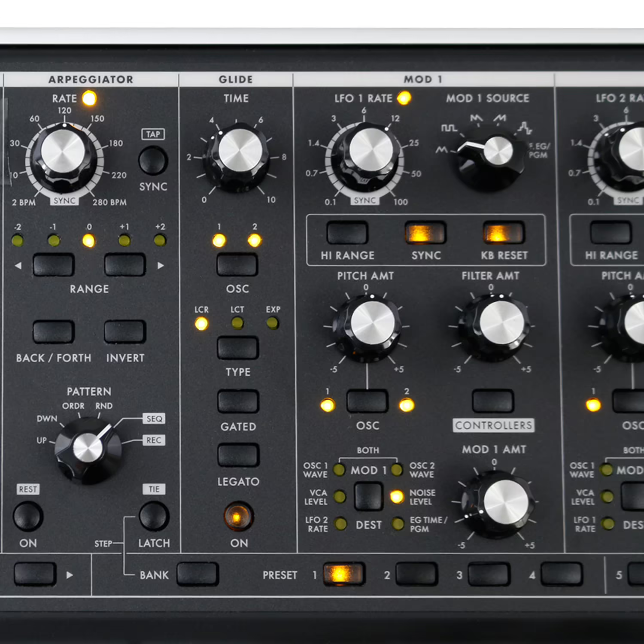This screenshot has width=644, height=644.
Task: Cycle the Mod 1 Dest selector button
Action: click(x=368, y=496)
